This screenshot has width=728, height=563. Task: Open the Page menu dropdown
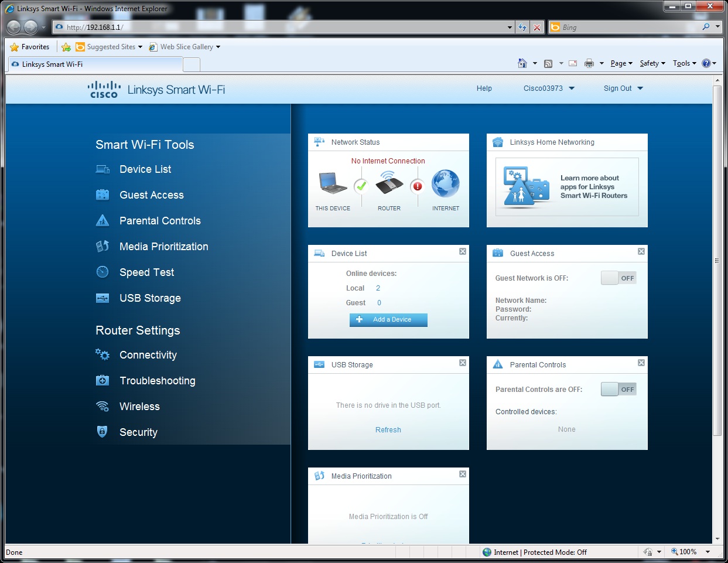coord(621,63)
